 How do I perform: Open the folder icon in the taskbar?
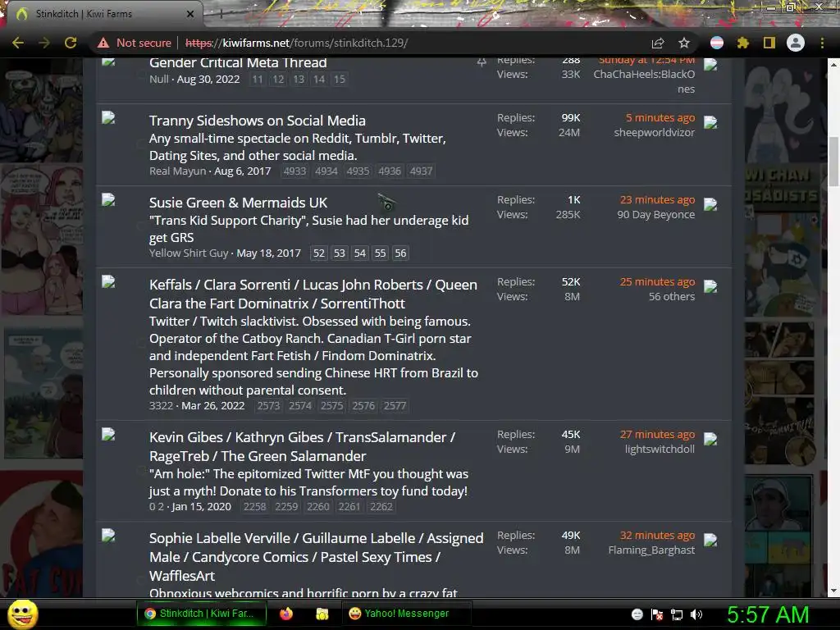[x=322, y=614]
